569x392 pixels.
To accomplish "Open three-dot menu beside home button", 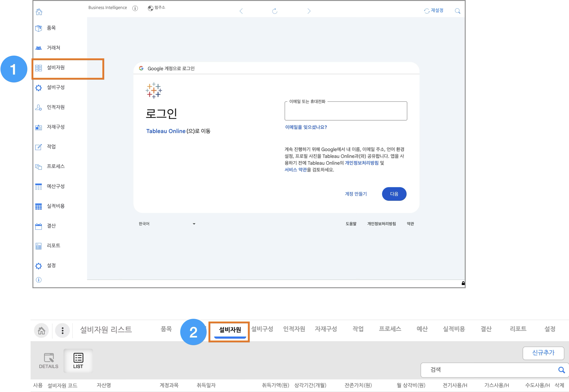I will point(62,330).
